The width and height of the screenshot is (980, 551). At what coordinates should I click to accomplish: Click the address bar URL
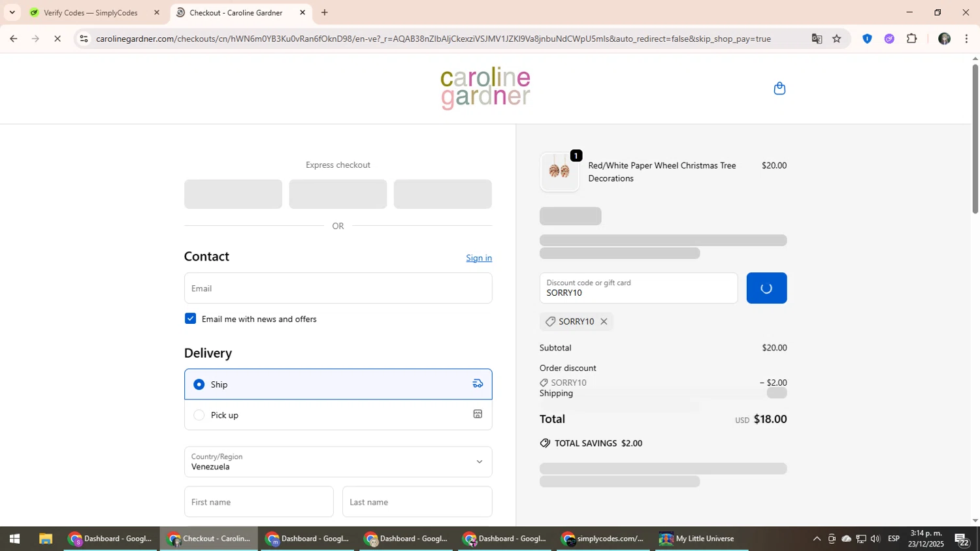[x=433, y=39]
